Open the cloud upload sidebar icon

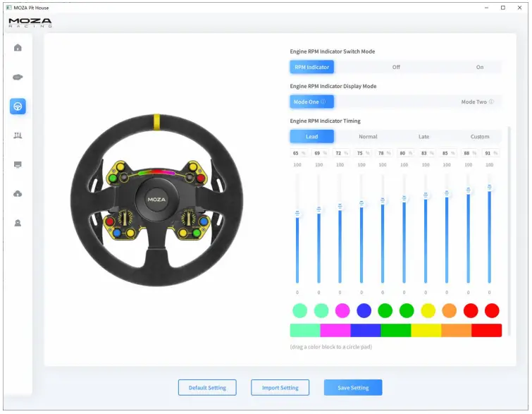tap(18, 194)
